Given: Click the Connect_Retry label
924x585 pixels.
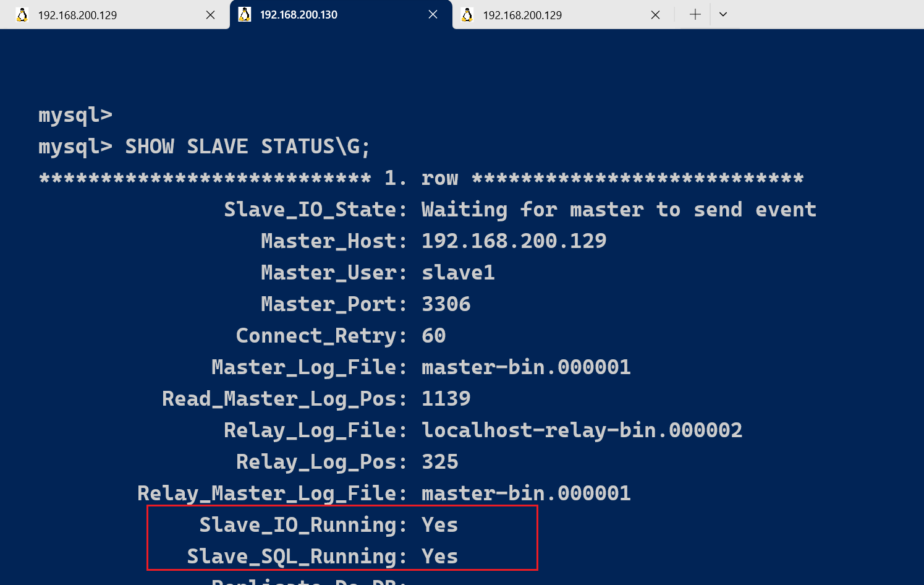Looking at the screenshot, I should pos(322,336).
